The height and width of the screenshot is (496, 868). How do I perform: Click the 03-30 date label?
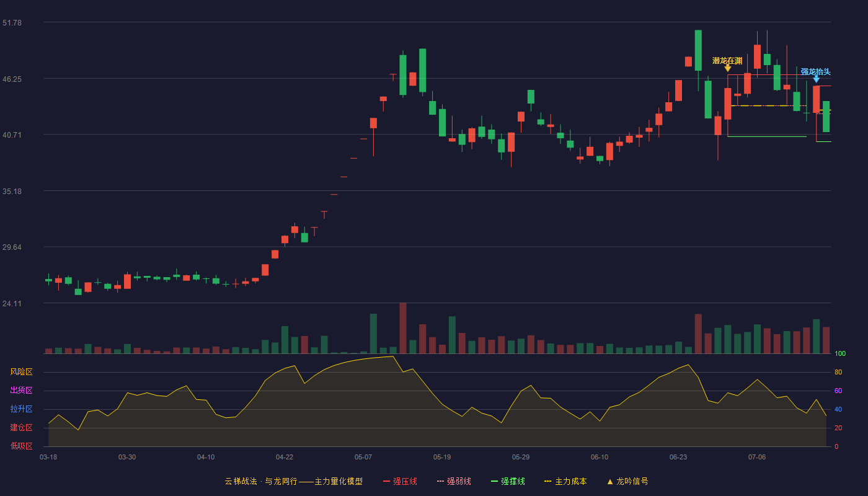coord(127,457)
